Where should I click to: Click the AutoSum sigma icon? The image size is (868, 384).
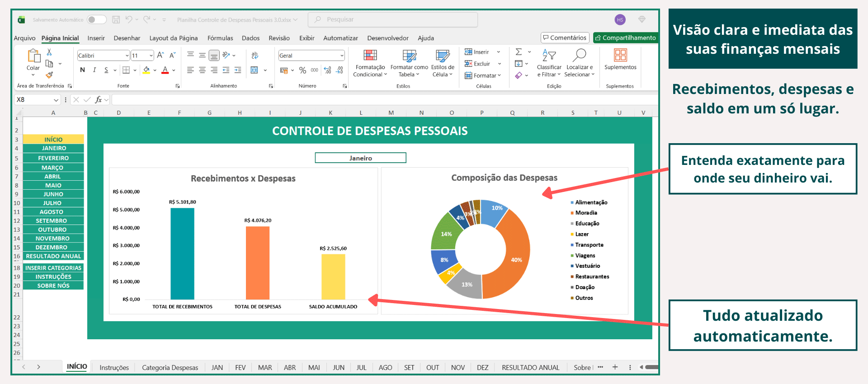pyautogui.click(x=519, y=52)
